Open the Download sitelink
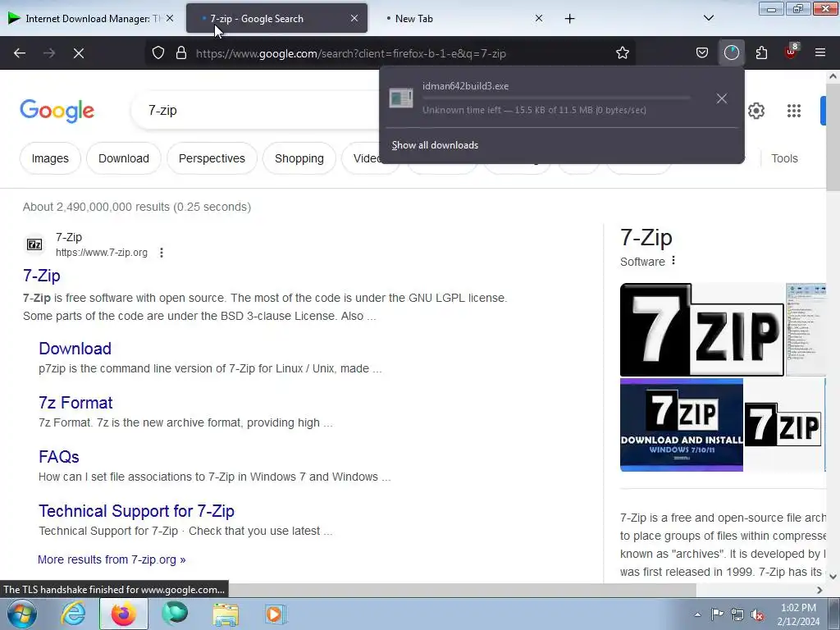The width and height of the screenshot is (840, 630). click(x=75, y=348)
